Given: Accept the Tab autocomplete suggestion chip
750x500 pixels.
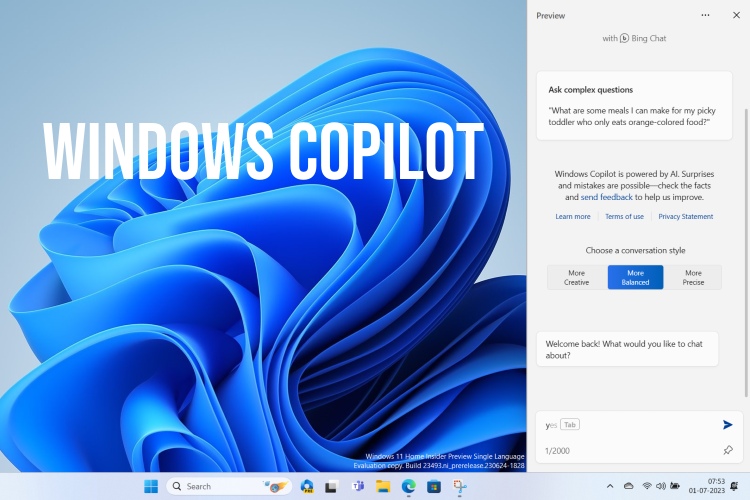Looking at the screenshot, I should (x=570, y=425).
